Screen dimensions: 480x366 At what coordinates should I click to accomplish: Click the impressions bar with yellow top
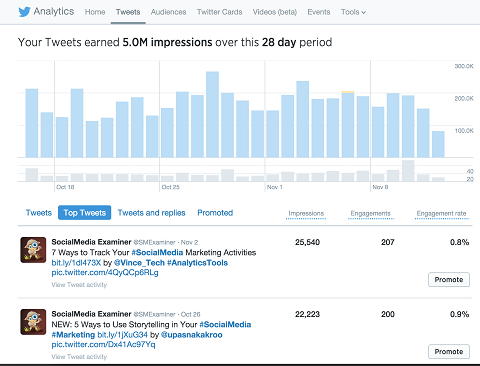pyautogui.click(x=348, y=124)
